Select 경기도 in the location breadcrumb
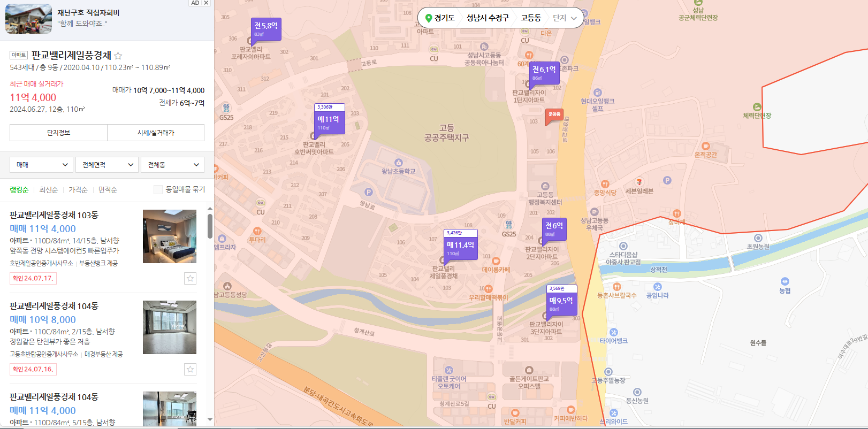This screenshot has width=868, height=429. 444,18
